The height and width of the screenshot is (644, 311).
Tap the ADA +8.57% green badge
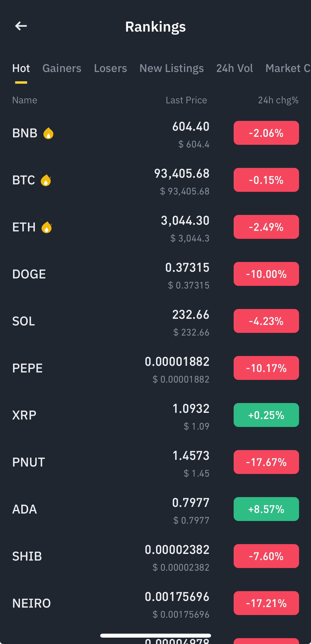[266, 509]
